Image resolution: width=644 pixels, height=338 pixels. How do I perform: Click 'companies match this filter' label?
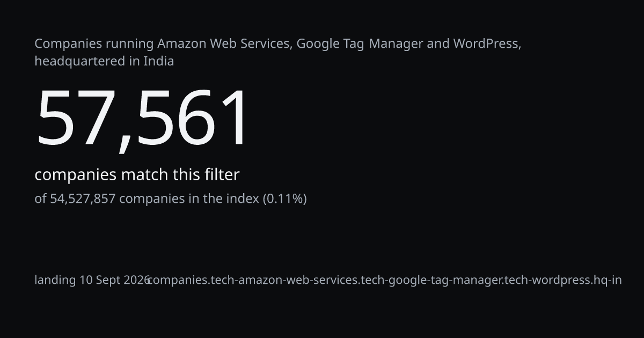(137, 175)
